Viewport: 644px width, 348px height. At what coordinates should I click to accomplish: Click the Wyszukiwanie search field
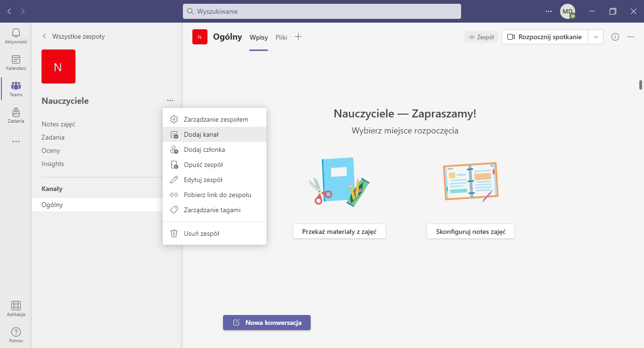pos(322,11)
